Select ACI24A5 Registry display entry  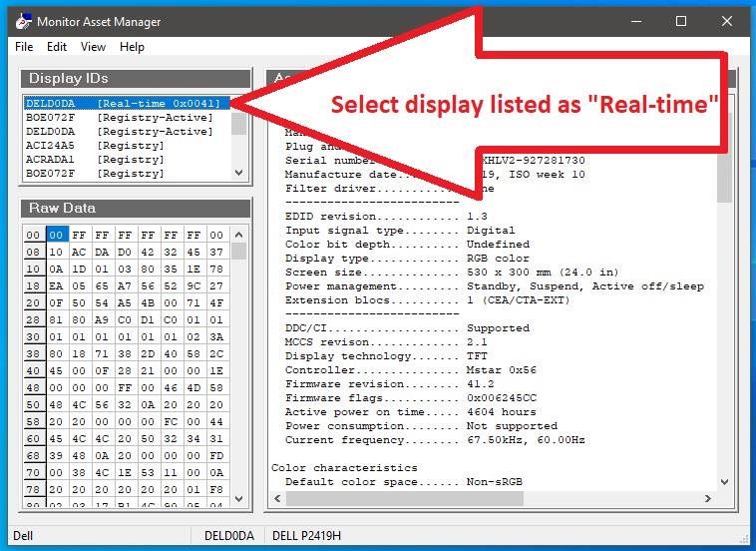click(x=128, y=145)
